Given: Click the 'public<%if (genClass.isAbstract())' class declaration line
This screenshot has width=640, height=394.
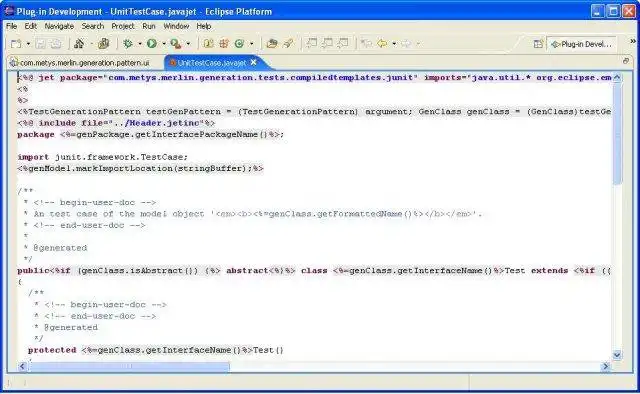Looking at the screenshot, I should pyautogui.click(x=313, y=270).
